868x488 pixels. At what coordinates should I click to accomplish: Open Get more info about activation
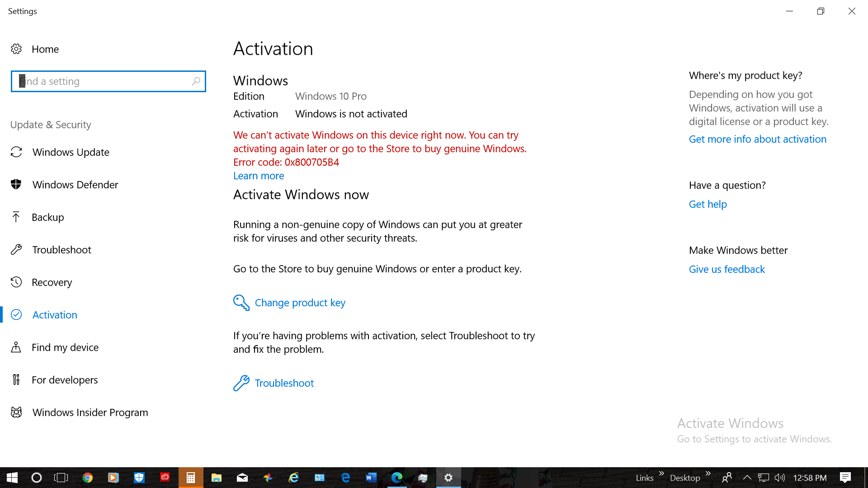(758, 139)
